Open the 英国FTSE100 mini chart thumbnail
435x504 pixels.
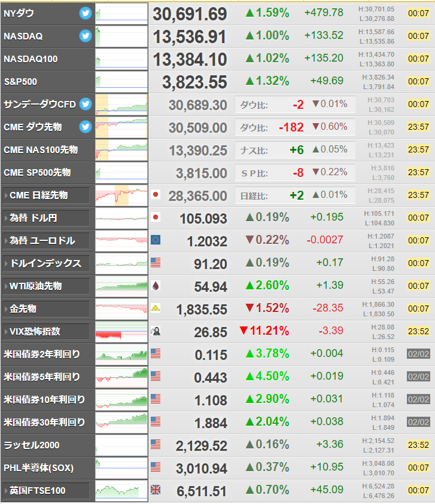pyautogui.click(x=121, y=491)
